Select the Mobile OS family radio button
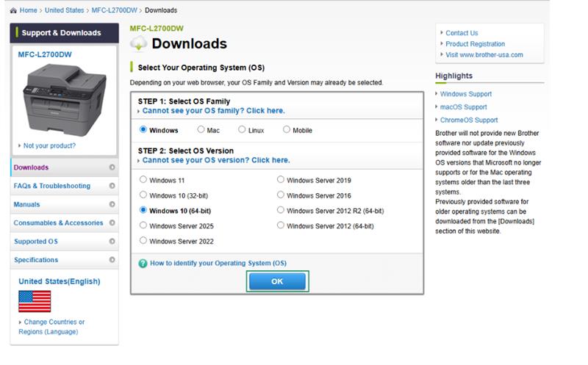The image size is (588, 365). tap(287, 129)
